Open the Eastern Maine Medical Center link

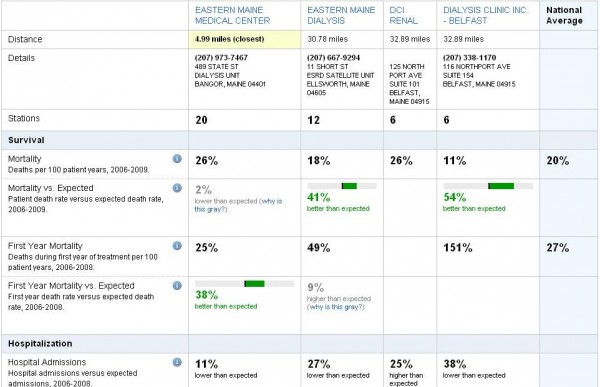pos(232,15)
